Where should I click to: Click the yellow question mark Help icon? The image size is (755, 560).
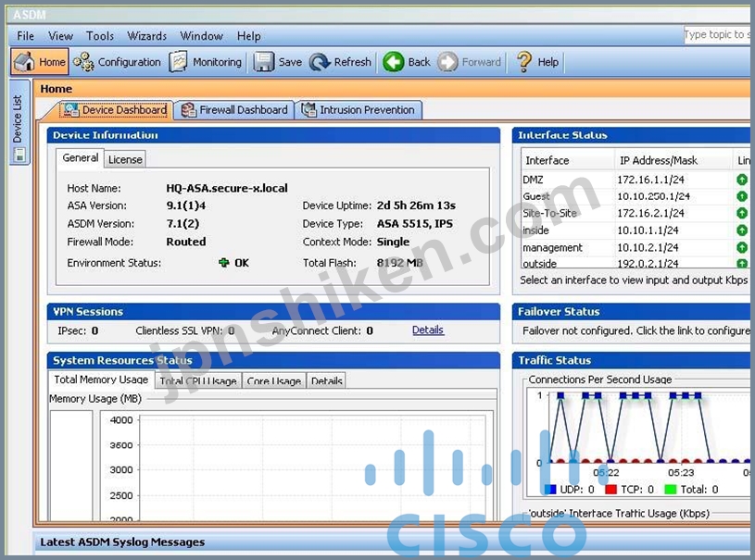coord(524,62)
